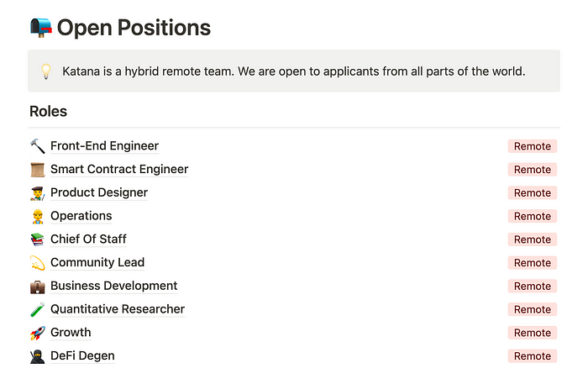588x384 pixels.
Task: Click the test tube icon beside Quantitative Researcher
Action: pyautogui.click(x=38, y=310)
